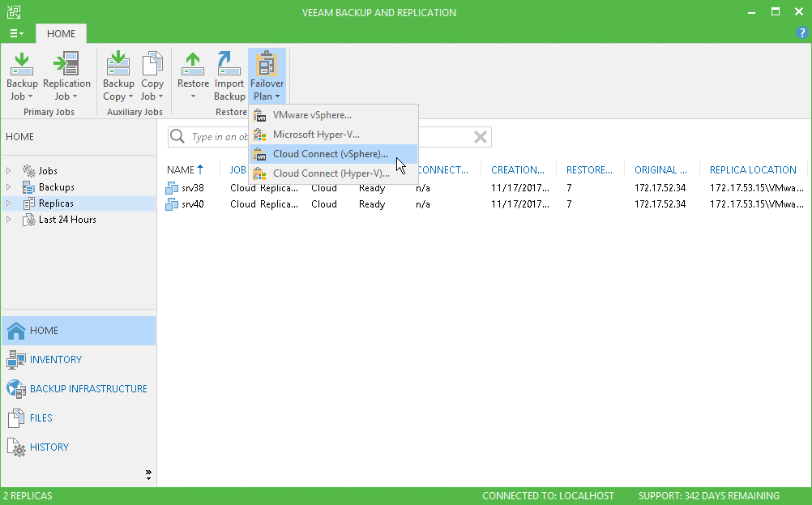Choose VMware vSphere... menu item
Viewport: 812px width, 505px height.
tap(334, 115)
